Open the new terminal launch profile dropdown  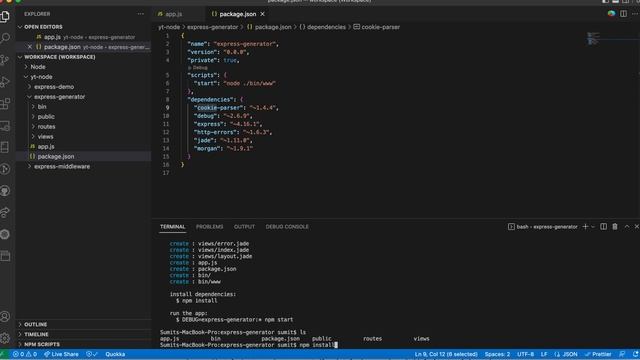coord(593,227)
